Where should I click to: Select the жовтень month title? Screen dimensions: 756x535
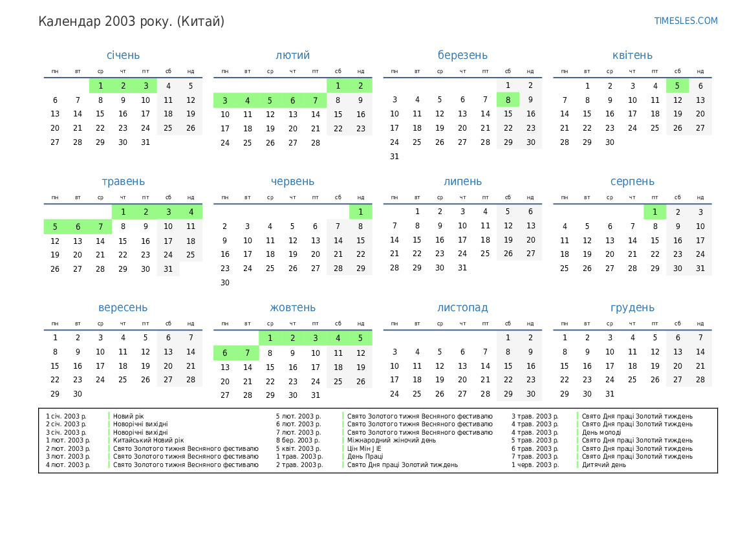[x=293, y=308]
